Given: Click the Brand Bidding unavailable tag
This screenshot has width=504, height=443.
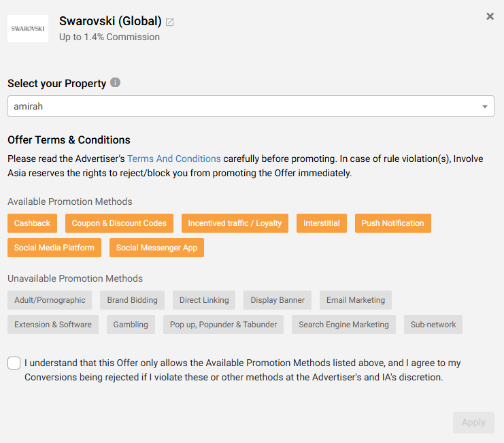Looking at the screenshot, I should pyautogui.click(x=132, y=300).
